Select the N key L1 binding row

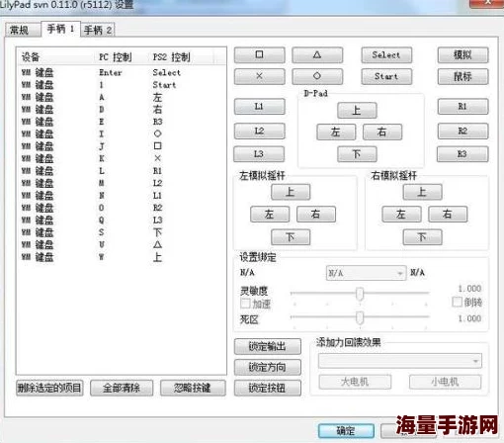(x=121, y=196)
